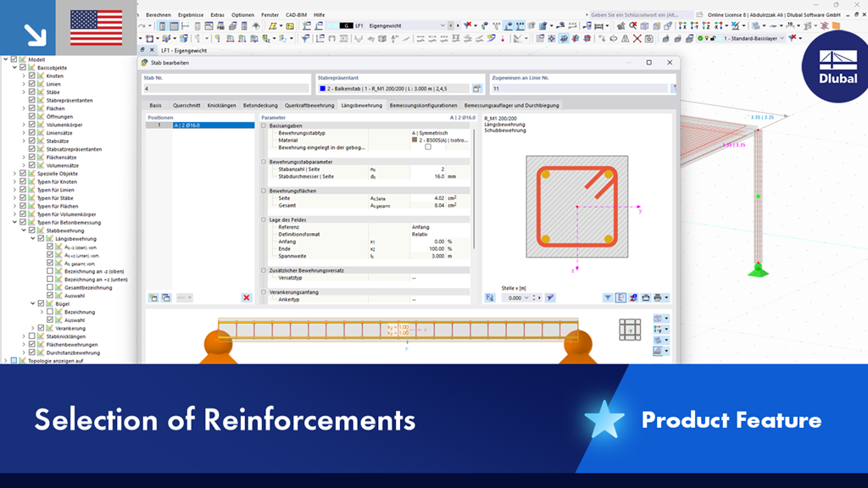Open the CAD-BIM menu
The height and width of the screenshot is (488, 868).
[296, 15]
